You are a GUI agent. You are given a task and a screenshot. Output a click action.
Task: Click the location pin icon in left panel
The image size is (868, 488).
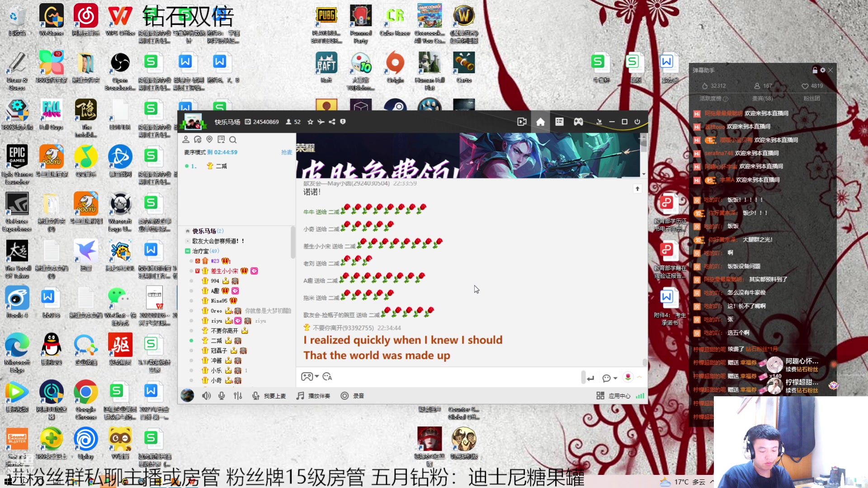click(209, 140)
